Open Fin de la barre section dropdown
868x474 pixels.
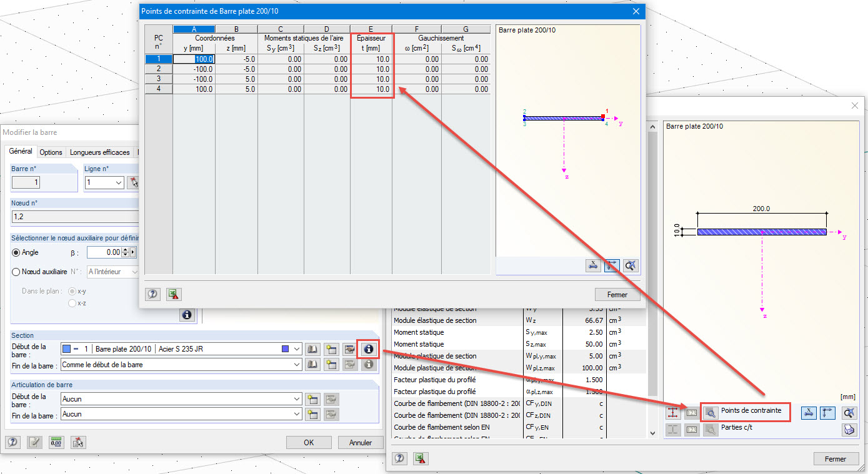pos(297,364)
